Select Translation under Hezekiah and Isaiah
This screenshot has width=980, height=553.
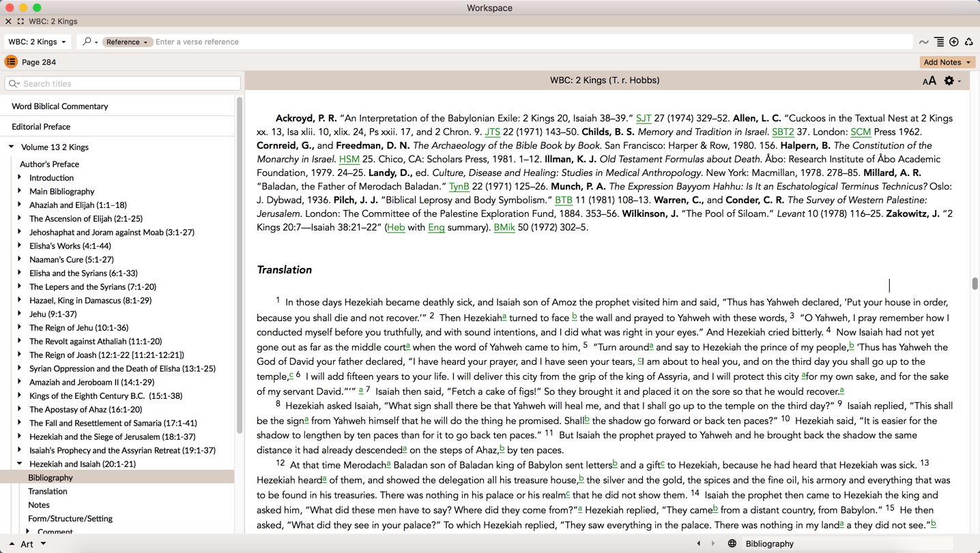pyautogui.click(x=48, y=492)
